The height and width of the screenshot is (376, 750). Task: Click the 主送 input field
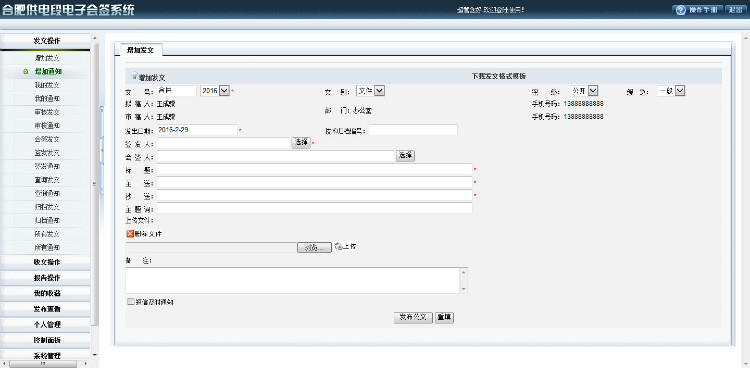click(x=315, y=182)
